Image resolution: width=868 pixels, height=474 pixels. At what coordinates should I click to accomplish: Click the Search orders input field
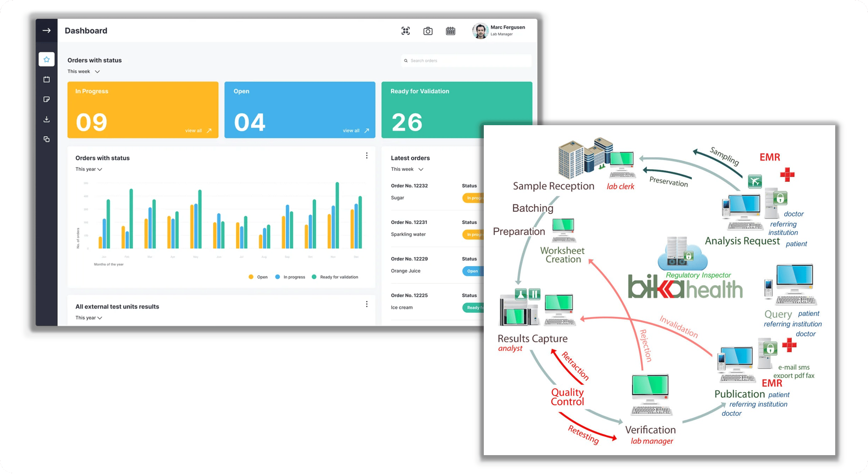tap(467, 61)
